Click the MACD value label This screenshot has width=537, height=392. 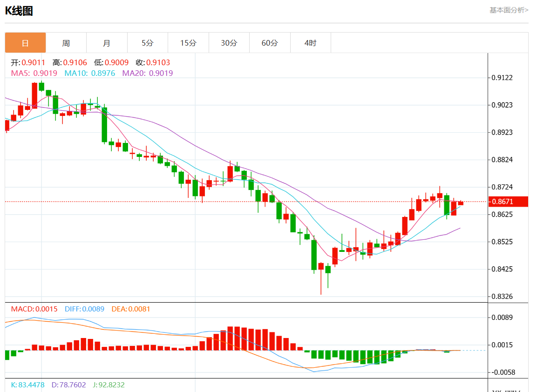point(34,309)
